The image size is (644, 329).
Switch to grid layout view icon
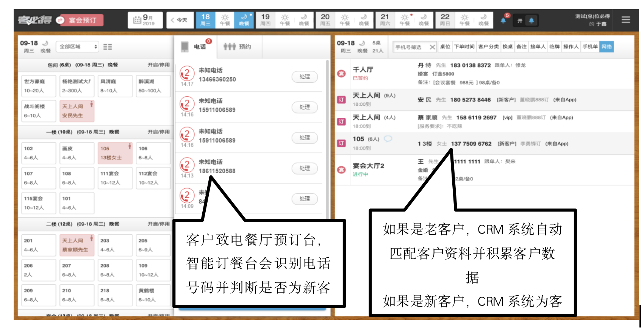point(108,47)
